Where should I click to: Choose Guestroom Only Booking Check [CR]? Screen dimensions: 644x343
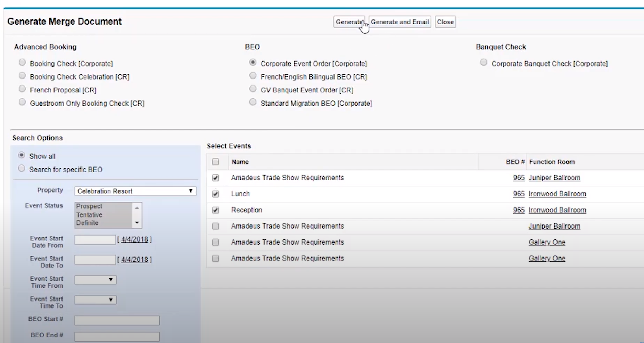click(22, 102)
